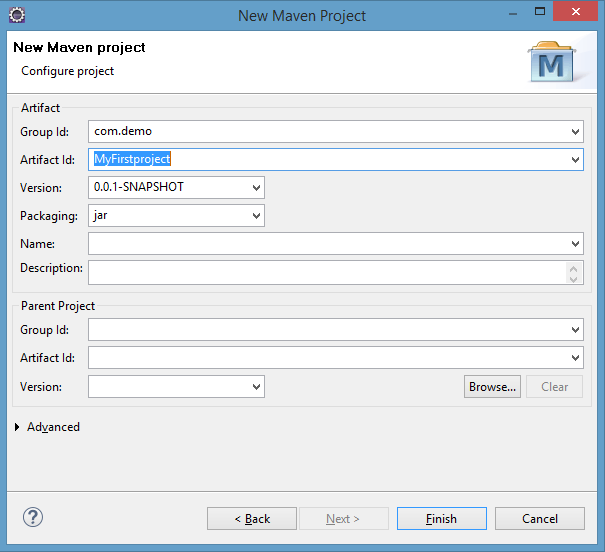This screenshot has width=605, height=552.
Task: Click into the com.demo Group Id field
Action: (328, 132)
